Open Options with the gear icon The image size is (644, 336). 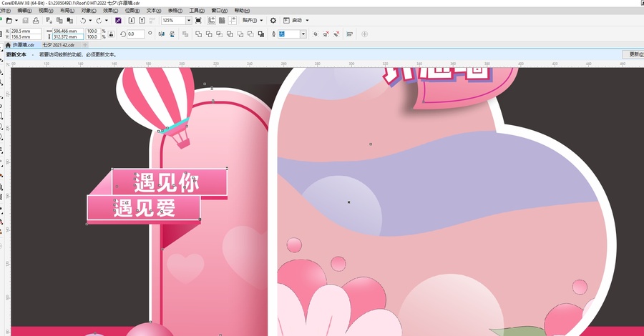pyautogui.click(x=273, y=21)
